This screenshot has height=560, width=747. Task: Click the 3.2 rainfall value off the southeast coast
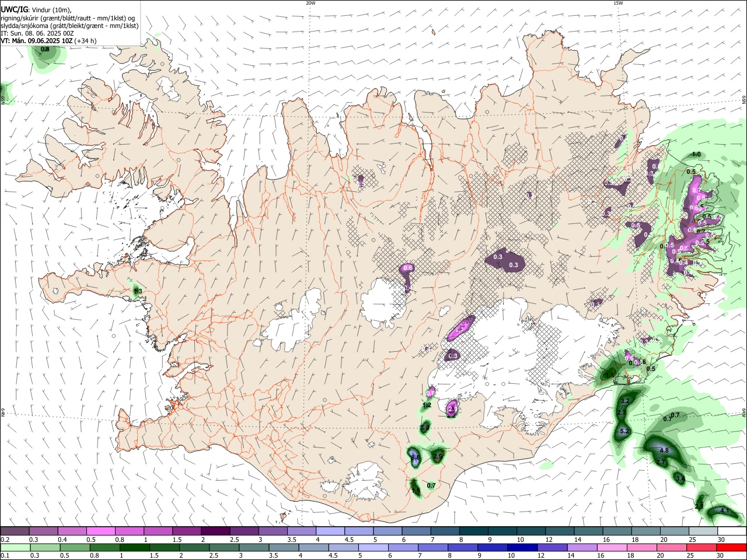[x=625, y=401]
